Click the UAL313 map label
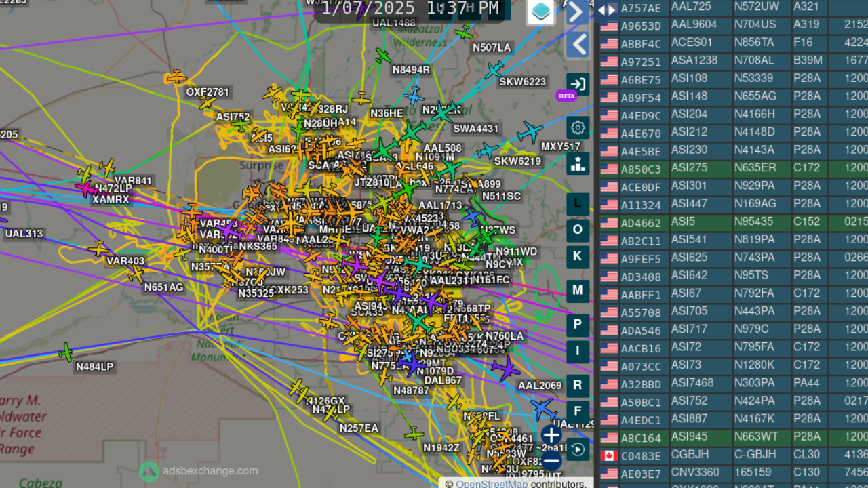Image resolution: width=868 pixels, height=488 pixels. (x=24, y=234)
